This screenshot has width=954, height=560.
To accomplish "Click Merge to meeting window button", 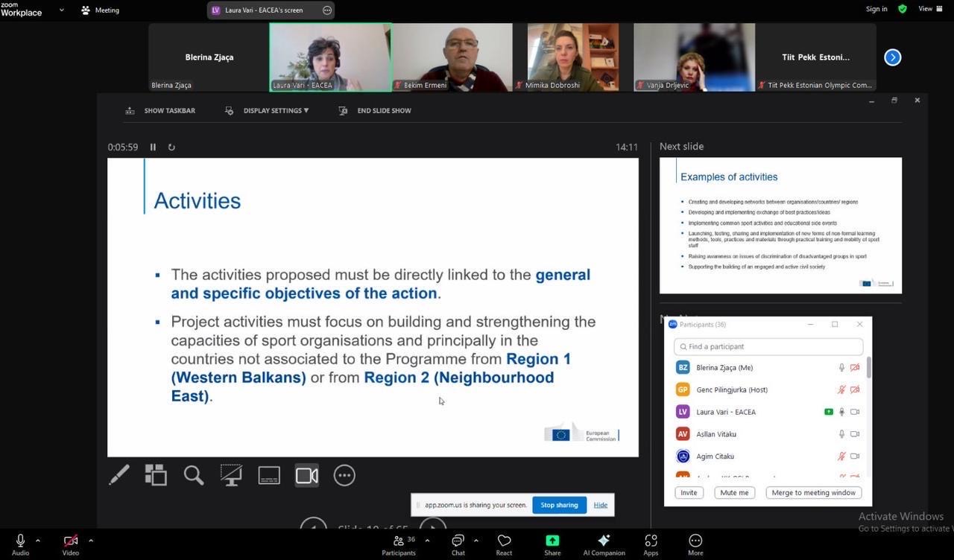I will coord(813,493).
